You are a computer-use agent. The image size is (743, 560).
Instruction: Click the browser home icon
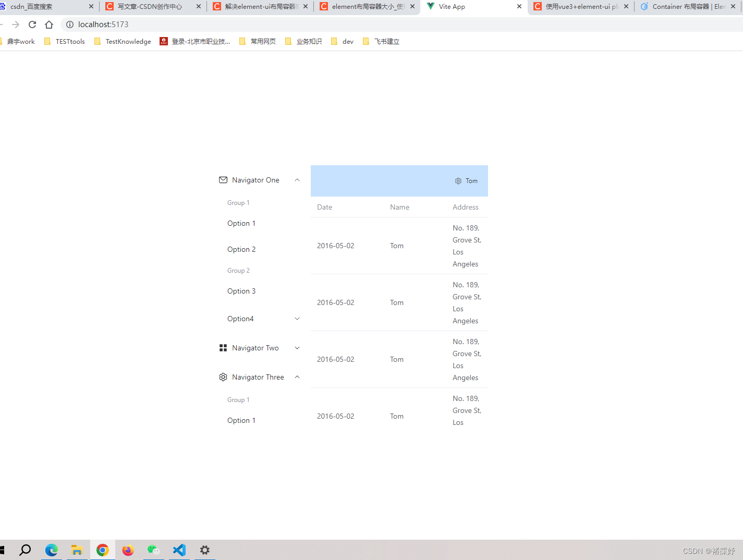click(49, 24)
